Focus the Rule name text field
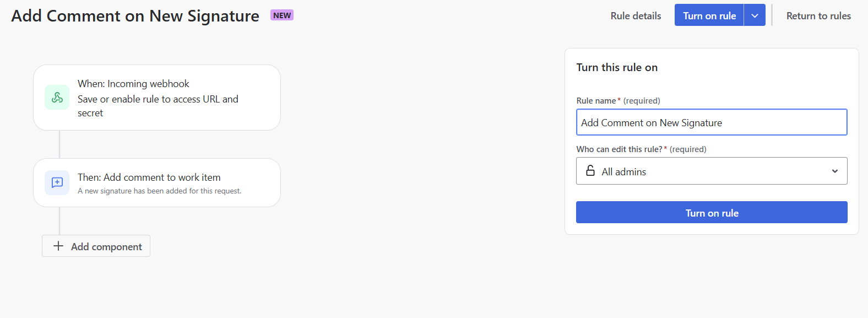868x318 pixels. 712,122
